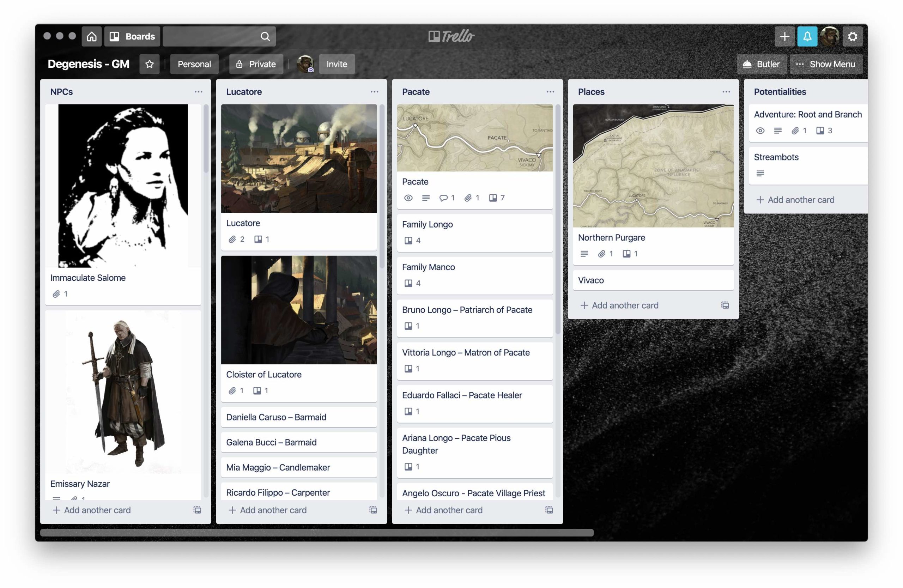Click attachment icon on Immaculate Salome
Screen dimensions: 903x588
click(56, 294)
